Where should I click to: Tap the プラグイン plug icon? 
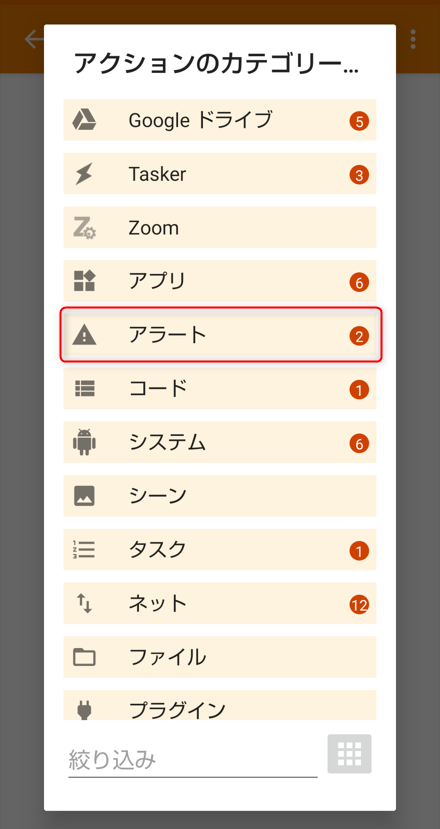coord(84,709)
